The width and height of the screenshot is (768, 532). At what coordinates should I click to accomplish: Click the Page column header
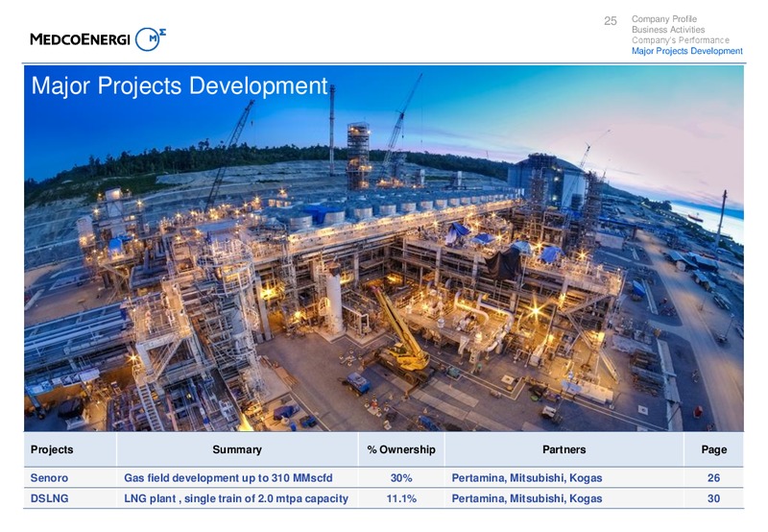pos(713,449)
